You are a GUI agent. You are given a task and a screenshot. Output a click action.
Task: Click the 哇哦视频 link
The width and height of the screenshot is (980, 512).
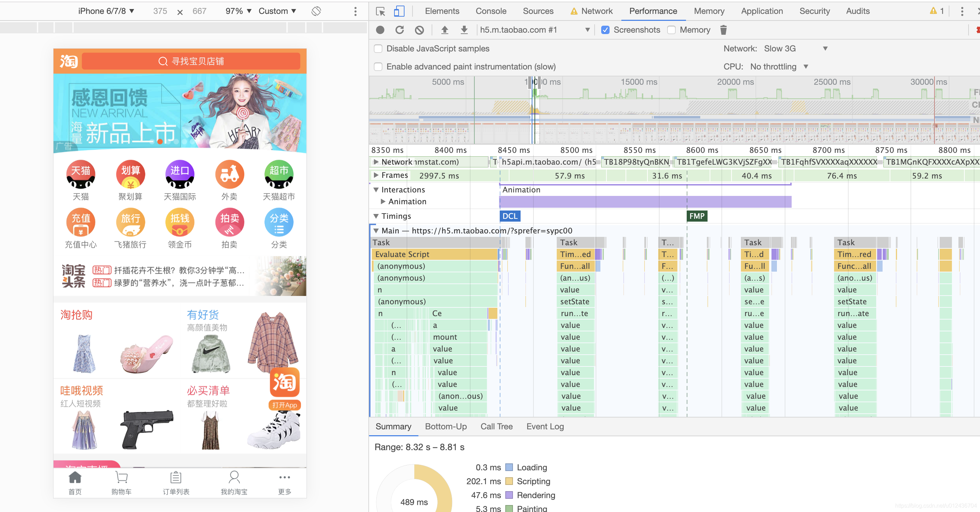coord(81,391)
